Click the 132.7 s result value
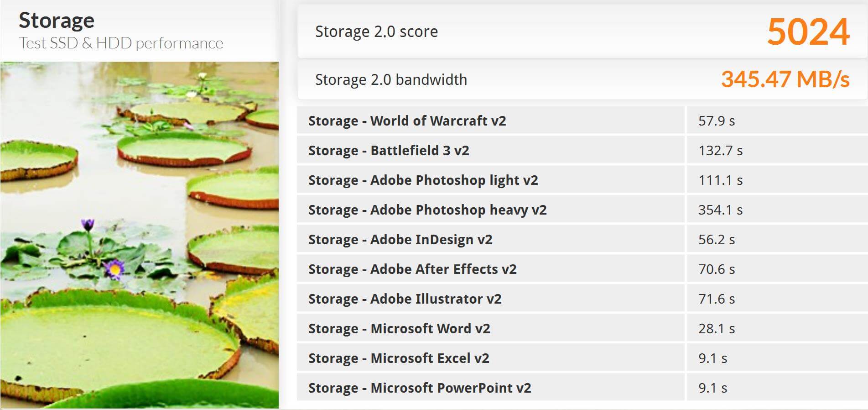This screenshot has height=410, width=868. [720, 150]
